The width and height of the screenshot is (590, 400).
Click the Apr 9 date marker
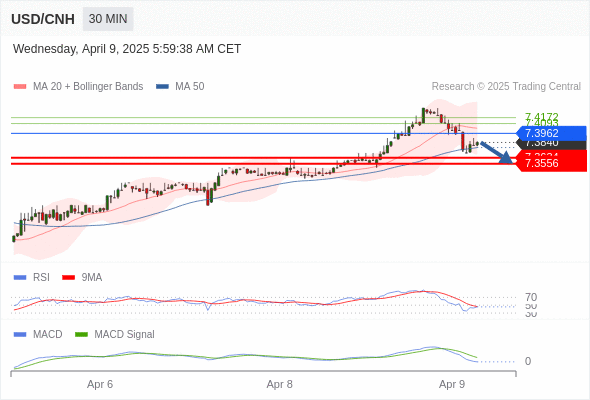[x=452, y=385]
